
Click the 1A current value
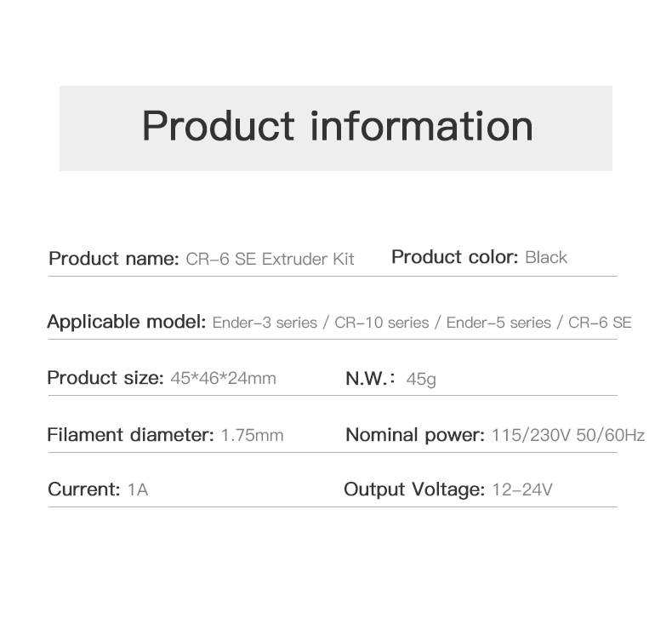pos(138,489)
